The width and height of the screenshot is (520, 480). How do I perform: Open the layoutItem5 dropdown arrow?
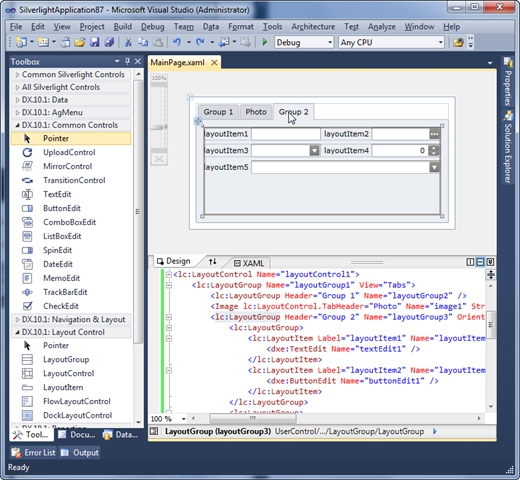(434, 167)
